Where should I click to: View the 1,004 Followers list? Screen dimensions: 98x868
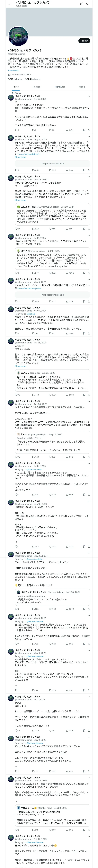(x=33, y=79)
